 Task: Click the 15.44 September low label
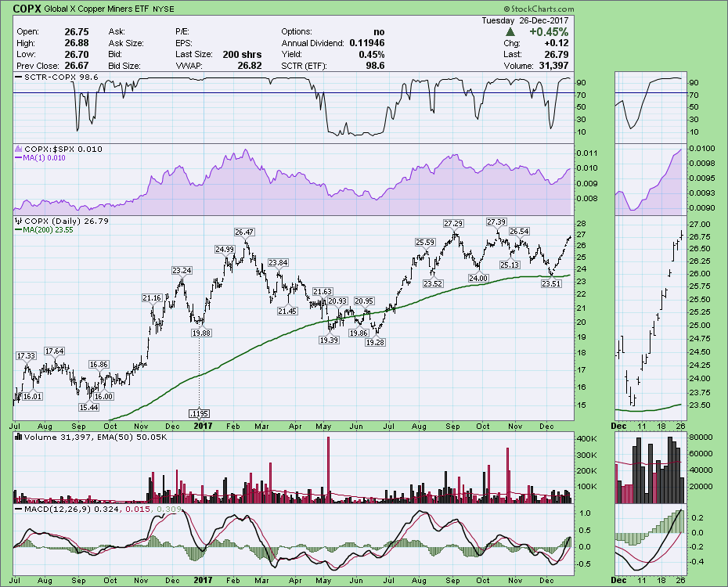88,408
